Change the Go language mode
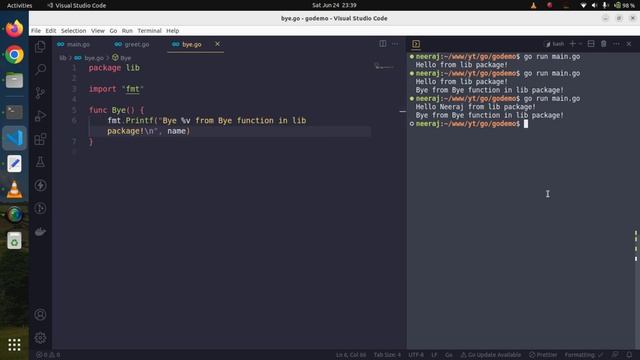The height and width of the screenshot is (360, 640). [x=449, y=355]
